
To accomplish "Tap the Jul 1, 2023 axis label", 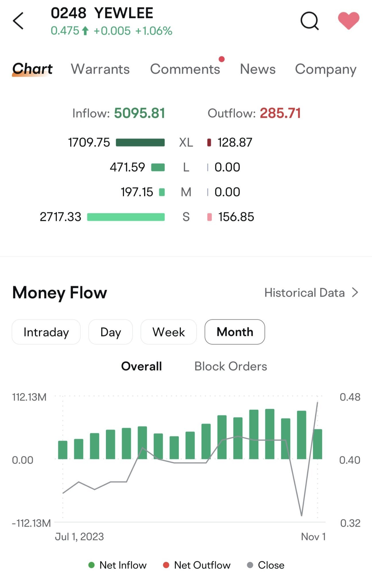I will [x=79, y=537].
